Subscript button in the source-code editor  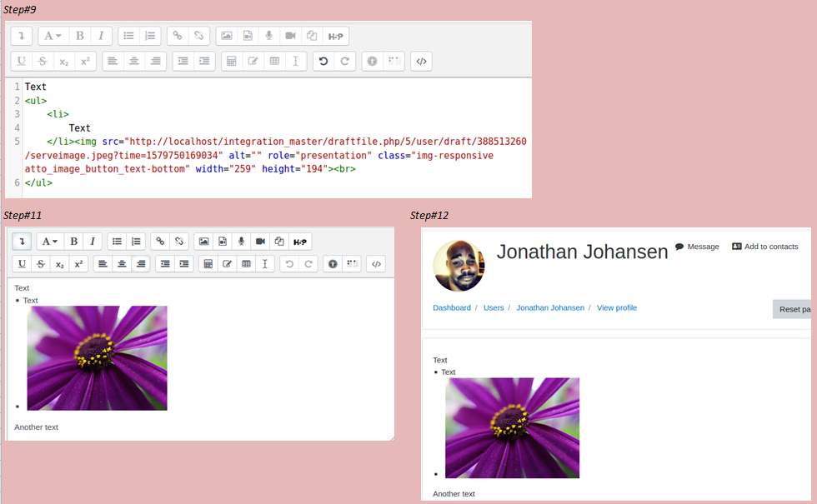(64, 61)
